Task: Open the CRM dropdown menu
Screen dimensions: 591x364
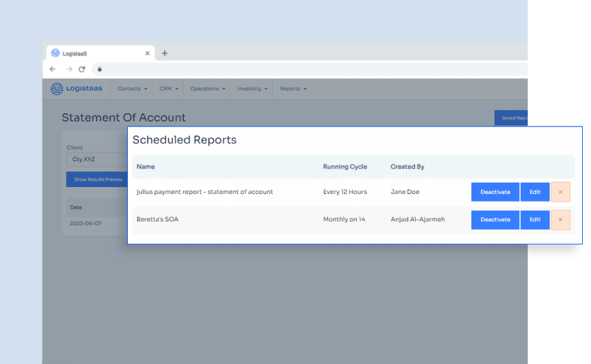Action: click(168, 89)
